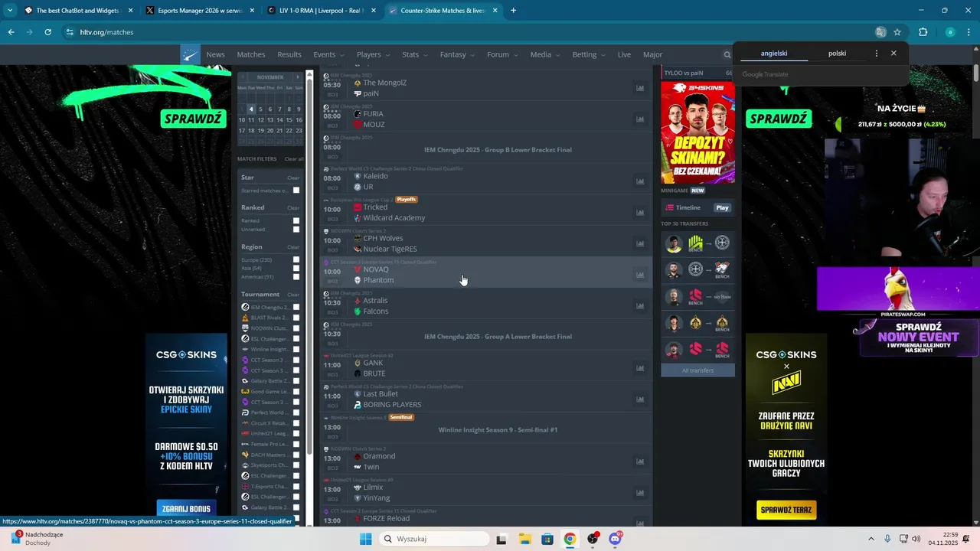
Task: Check the Ranked filter checkbox
Action: point(296,220)
